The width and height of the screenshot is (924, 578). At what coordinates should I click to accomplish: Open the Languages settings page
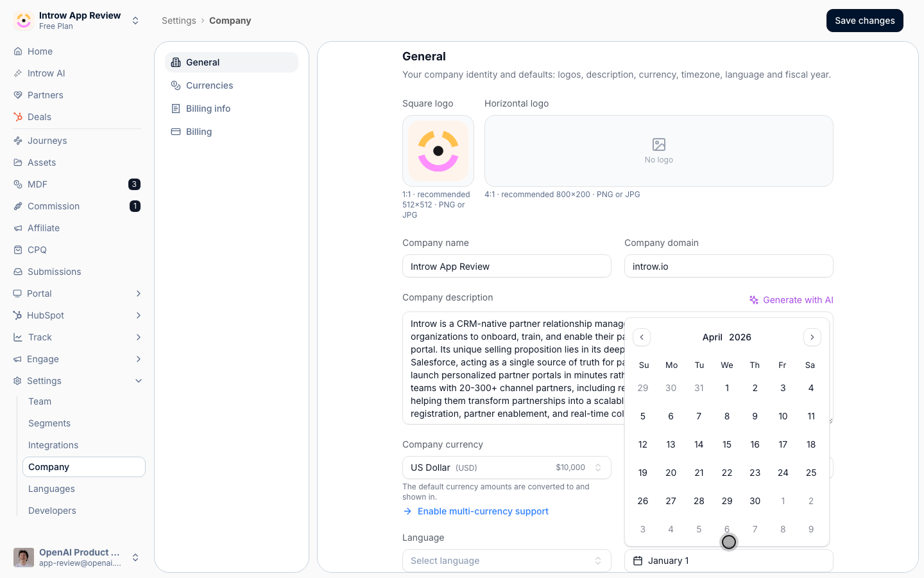[51, 489]
